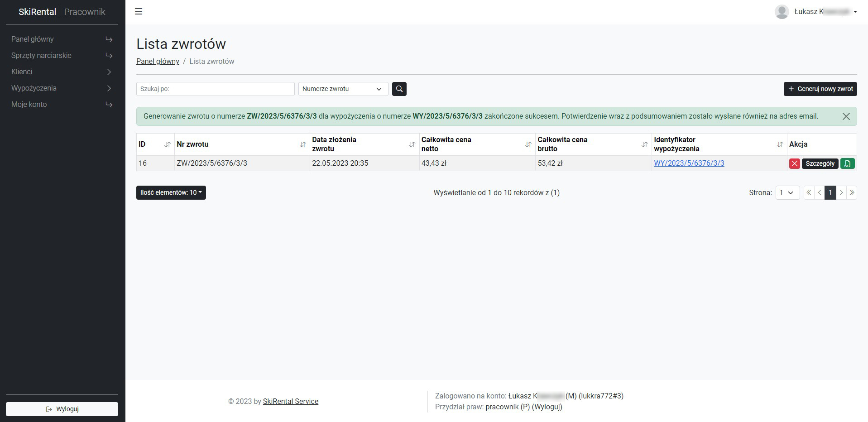Go to previous page arrow
868x422 pixels.
pyautogui.click(x=819, y=192)
